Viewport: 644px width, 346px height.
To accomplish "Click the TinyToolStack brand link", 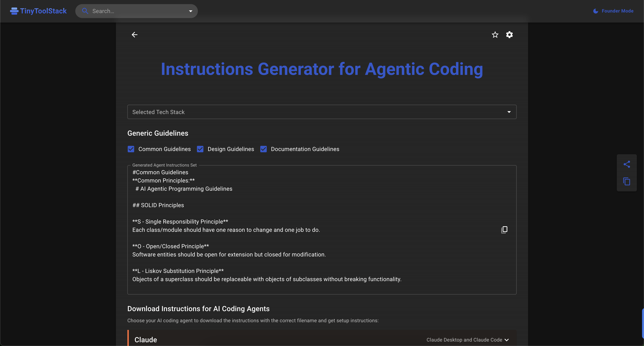I will coord(38,11).
